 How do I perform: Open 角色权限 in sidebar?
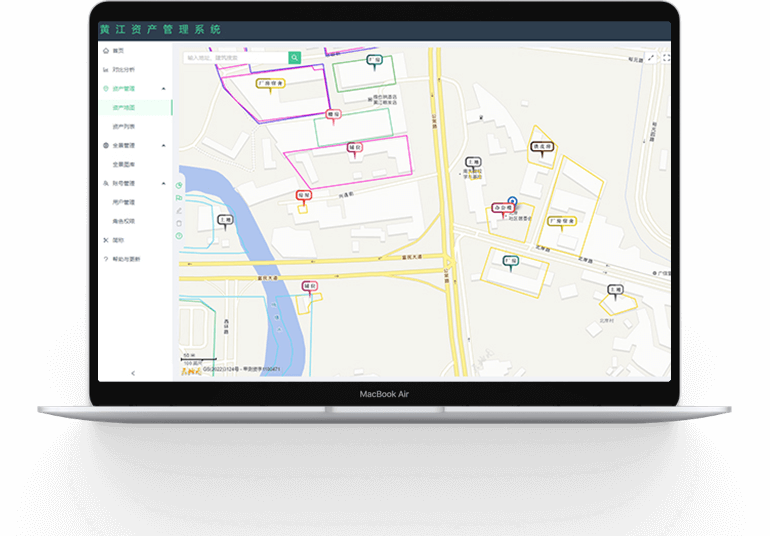(124, 220)
